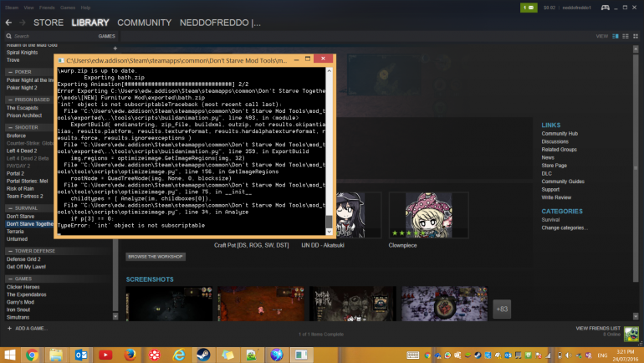Click the SCREENSHOTS section heading

click(x=150, y=279)
